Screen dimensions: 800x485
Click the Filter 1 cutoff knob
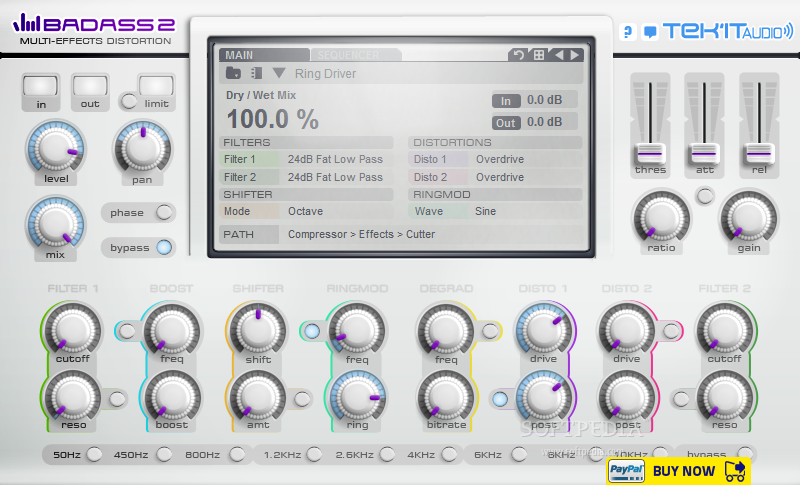[x=73, y=329]
